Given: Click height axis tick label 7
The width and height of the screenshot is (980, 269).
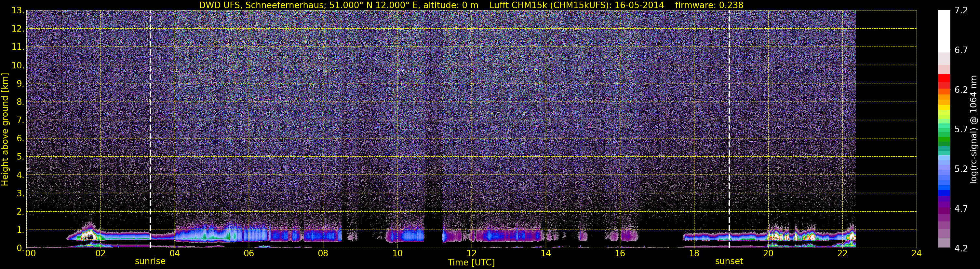Looking at the screenshot, I should [20, 120].
